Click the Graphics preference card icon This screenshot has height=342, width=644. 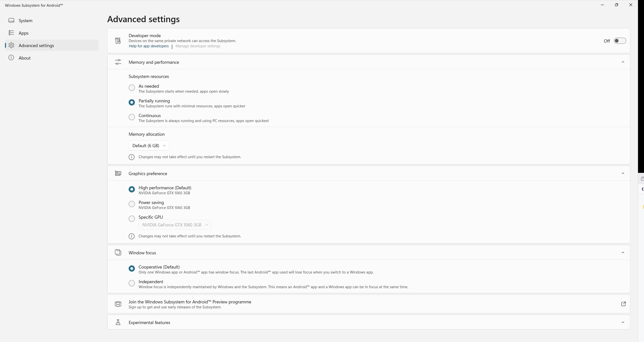[118, 173]
